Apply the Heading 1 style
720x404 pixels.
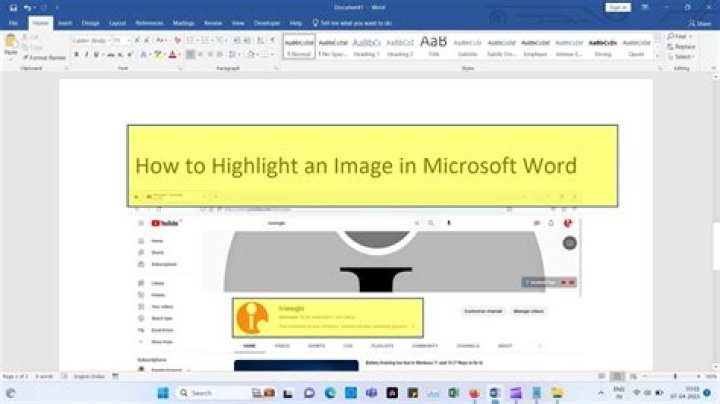(366, 47)
